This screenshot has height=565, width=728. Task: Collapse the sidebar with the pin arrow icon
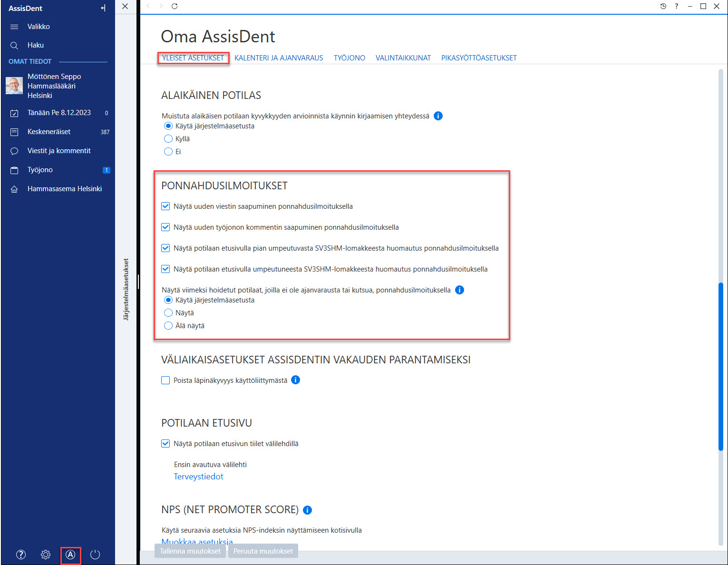(103, 8)
